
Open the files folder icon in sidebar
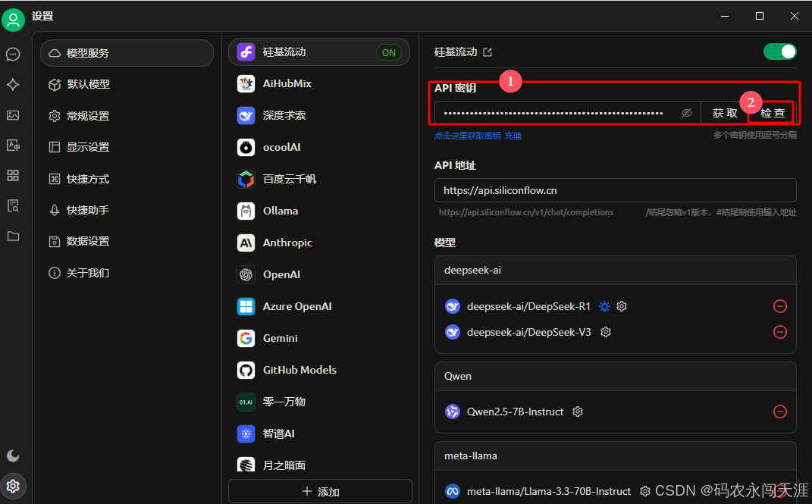[13, 236]
